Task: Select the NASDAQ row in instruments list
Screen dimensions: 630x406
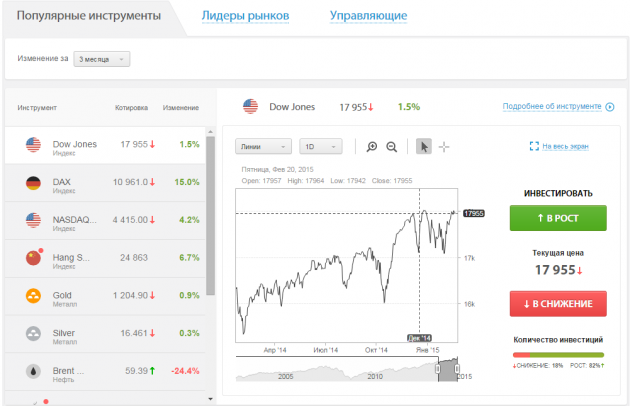Action: click(110, 221)
